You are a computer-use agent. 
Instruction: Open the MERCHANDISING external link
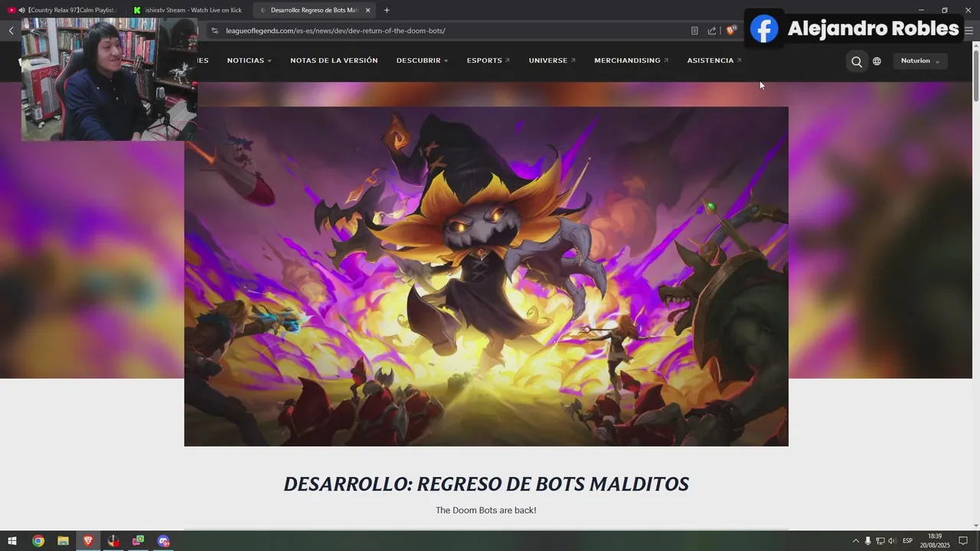pyautogui.click(x=632, y=60)
